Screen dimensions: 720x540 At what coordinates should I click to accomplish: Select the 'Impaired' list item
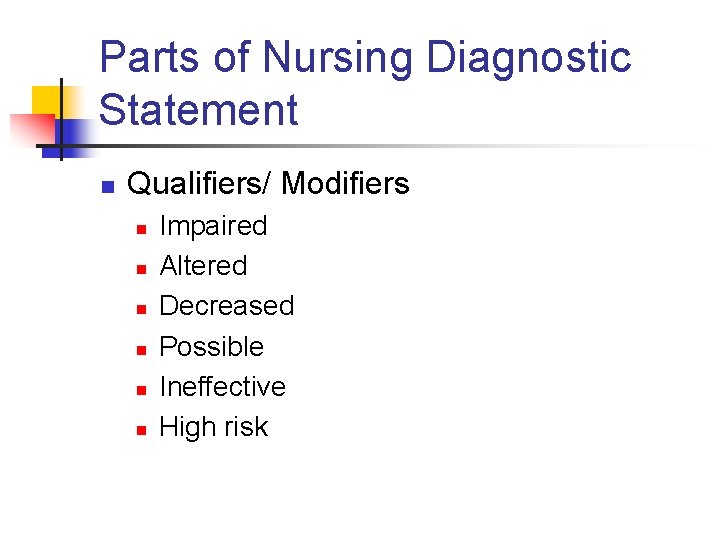point(214,226)
